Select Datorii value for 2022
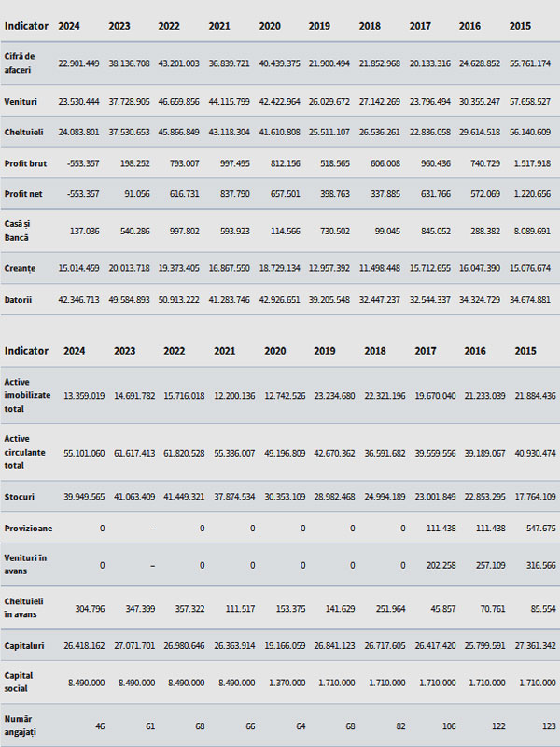 pos(178,300)
